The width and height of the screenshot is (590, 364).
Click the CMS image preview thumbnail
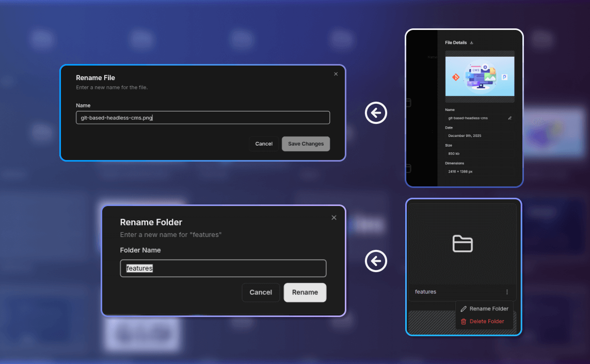tap(480, 75)
